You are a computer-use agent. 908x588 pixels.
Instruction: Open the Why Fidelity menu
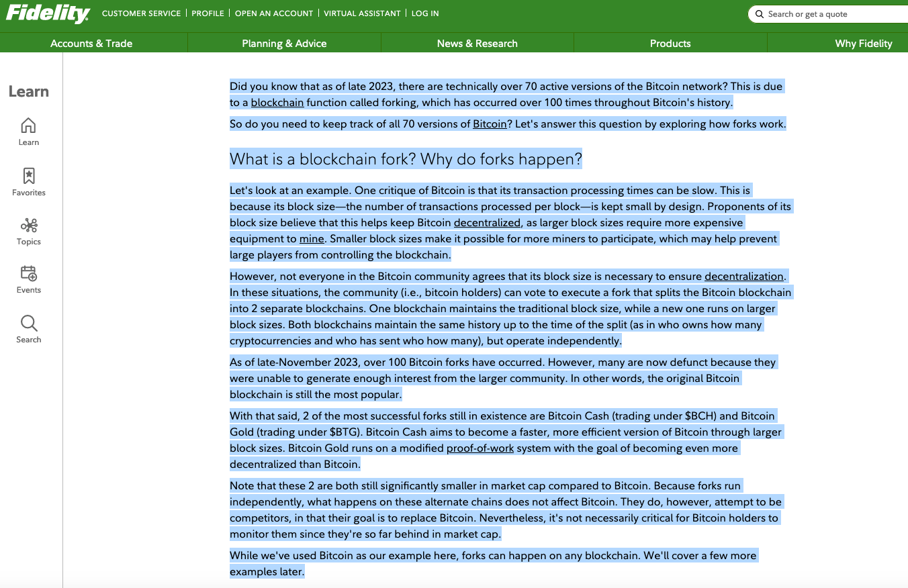coord(864,43)
